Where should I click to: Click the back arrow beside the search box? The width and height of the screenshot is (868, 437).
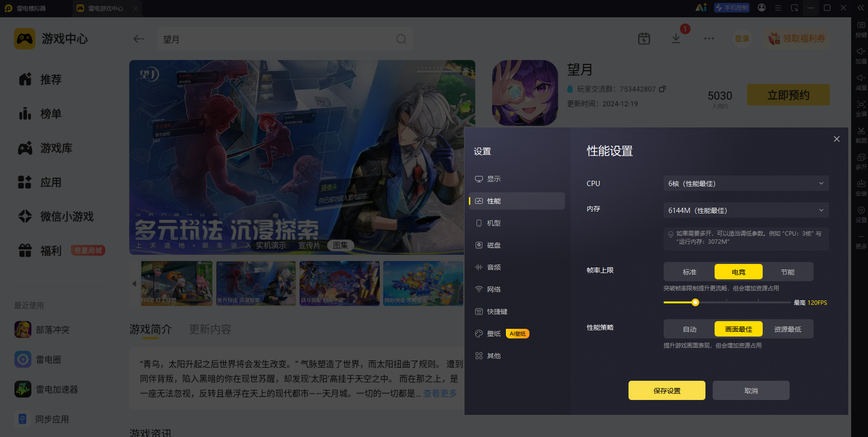[139, 39]
